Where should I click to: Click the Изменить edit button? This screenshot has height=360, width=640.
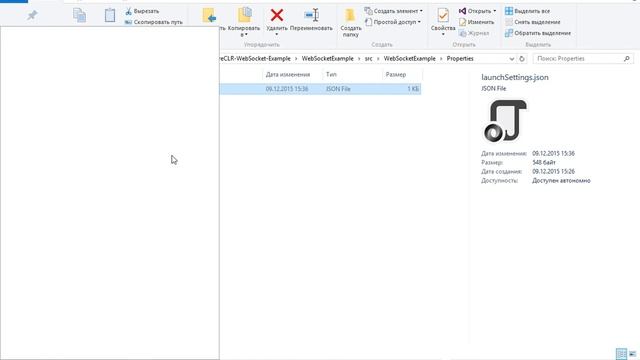(476, 22)
